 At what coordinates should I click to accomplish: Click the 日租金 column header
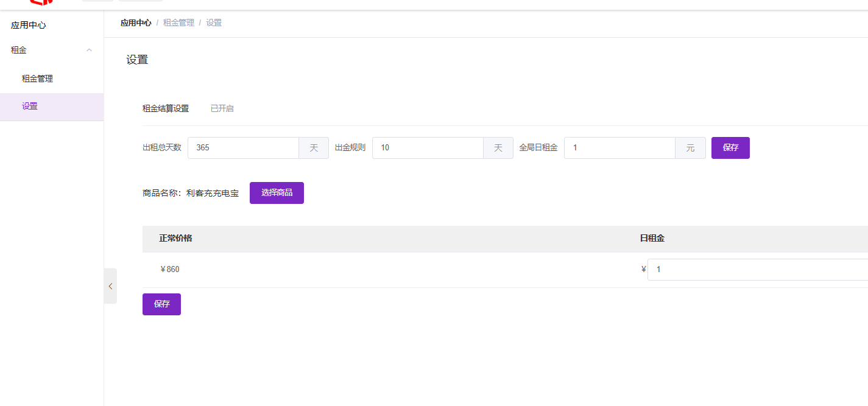tap(652, 239)
